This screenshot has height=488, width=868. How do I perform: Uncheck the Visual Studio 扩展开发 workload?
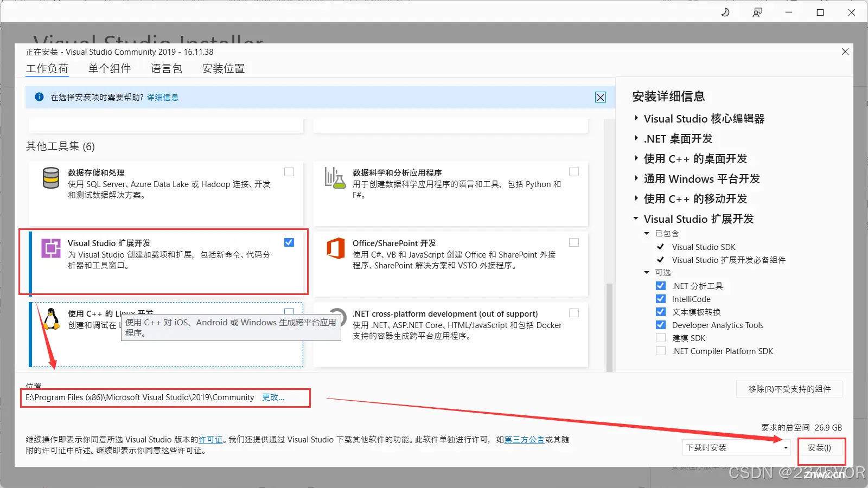(x=289, y=242)
